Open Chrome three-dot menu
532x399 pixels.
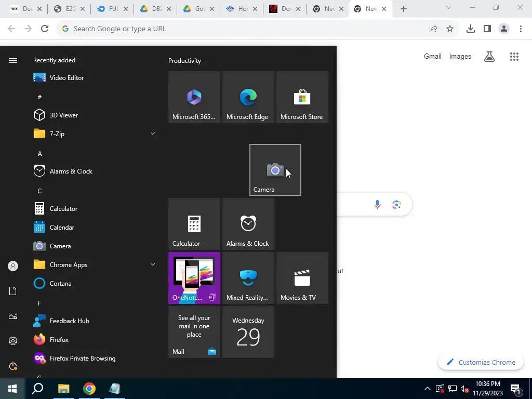point(521,29)
